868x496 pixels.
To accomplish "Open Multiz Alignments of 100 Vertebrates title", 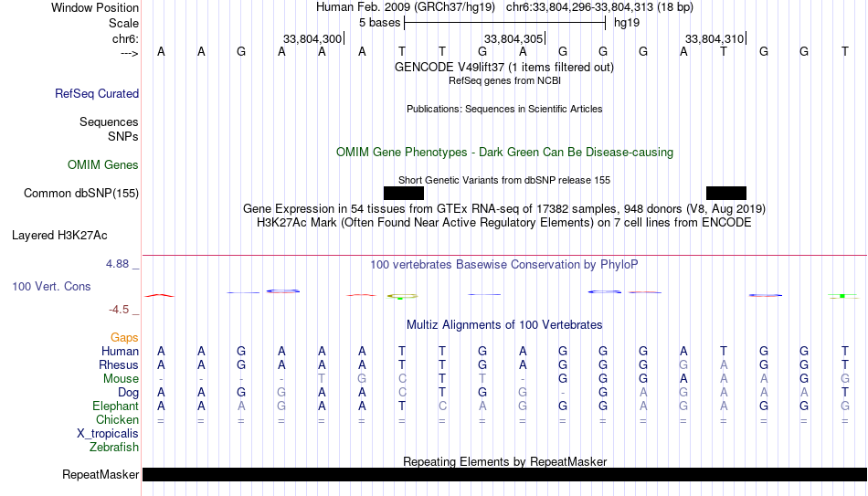I will [504, 325].
